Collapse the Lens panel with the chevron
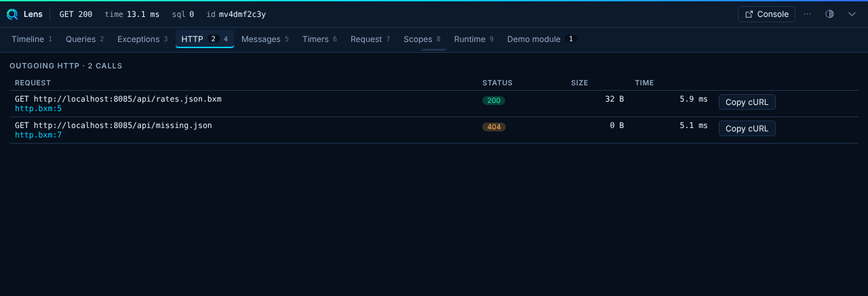 tap(852, 14)
